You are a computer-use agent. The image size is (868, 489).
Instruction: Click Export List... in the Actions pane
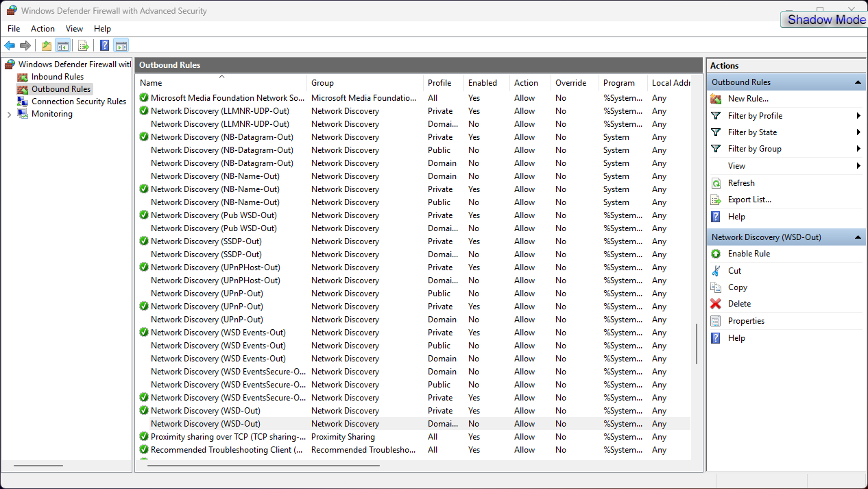[749, 200]
